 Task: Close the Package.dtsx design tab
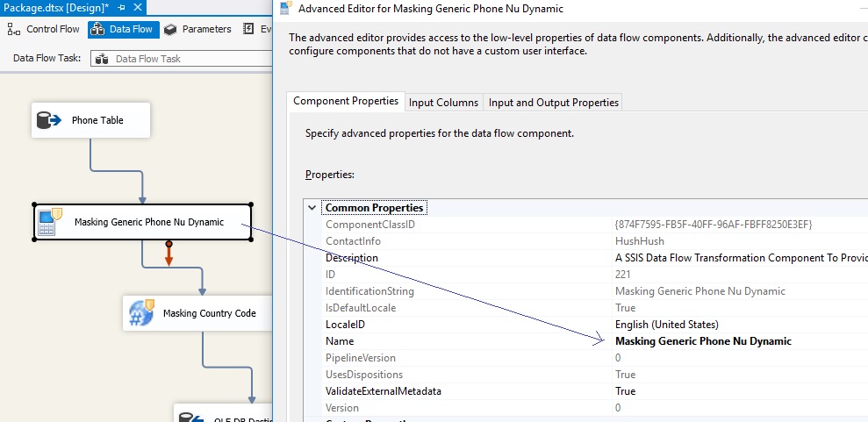click(x=138, y=8)
